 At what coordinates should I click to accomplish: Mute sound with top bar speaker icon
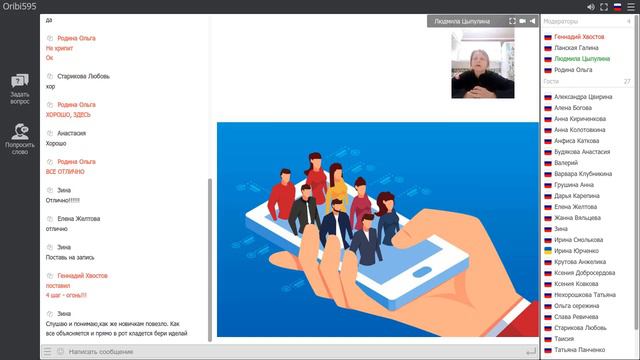click(x=591, y=7)
